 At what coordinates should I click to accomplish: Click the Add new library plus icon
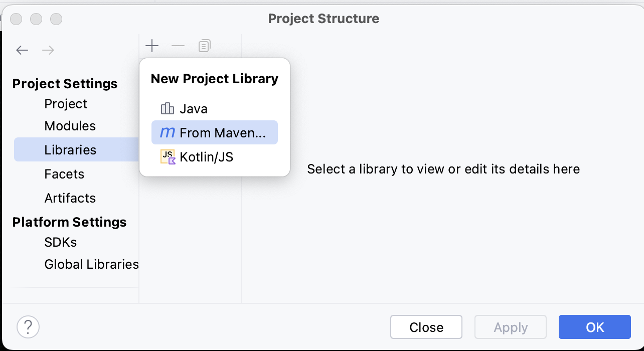(151, 46)
